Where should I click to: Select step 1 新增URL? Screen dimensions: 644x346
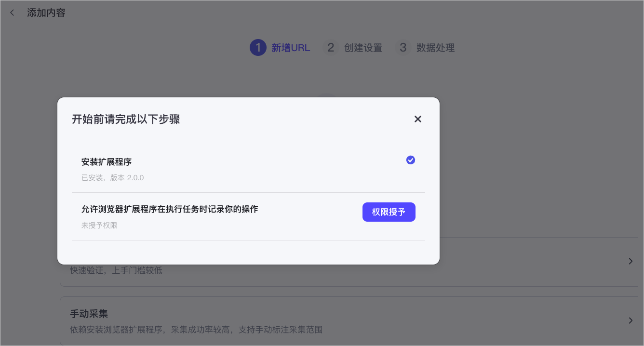click(x=280, y=48)
